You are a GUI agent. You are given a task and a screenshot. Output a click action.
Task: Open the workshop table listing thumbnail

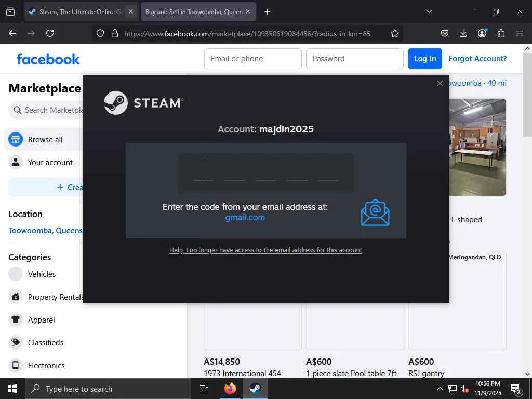477,147
